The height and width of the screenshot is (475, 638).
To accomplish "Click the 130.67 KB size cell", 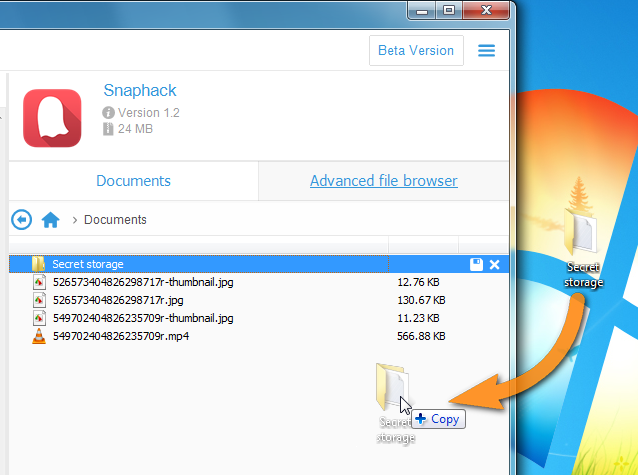I will click(x=421, y=300).
